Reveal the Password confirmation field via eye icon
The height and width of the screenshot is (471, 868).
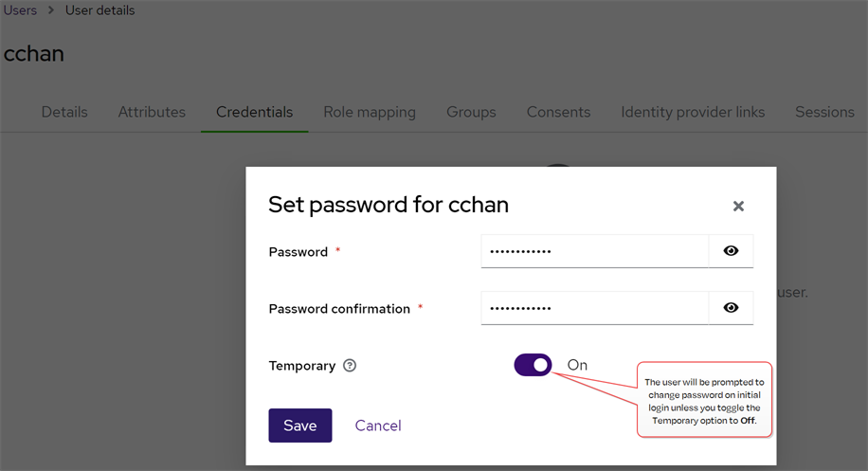click(x=731, y=308)
